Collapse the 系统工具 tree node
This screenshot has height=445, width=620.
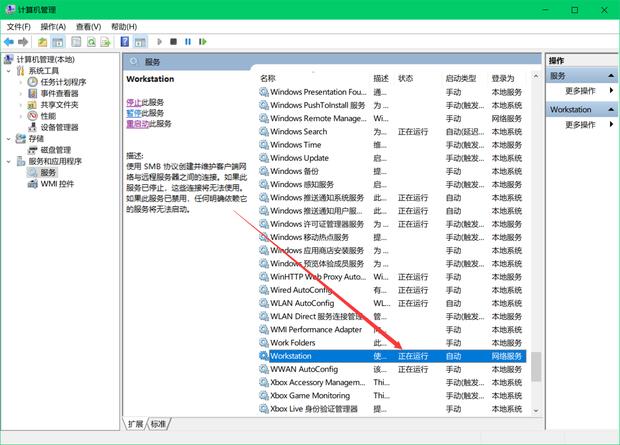click(x=9, y=71)
